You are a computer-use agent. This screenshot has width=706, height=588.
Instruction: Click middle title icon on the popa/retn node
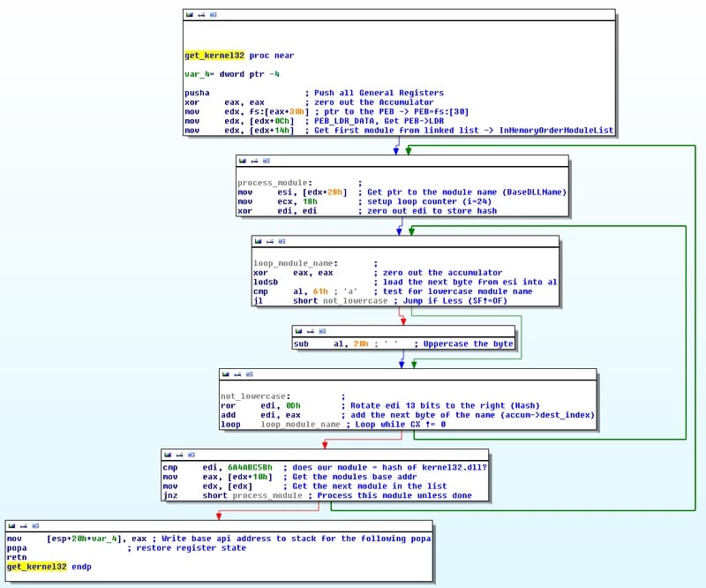coord(23,524)
